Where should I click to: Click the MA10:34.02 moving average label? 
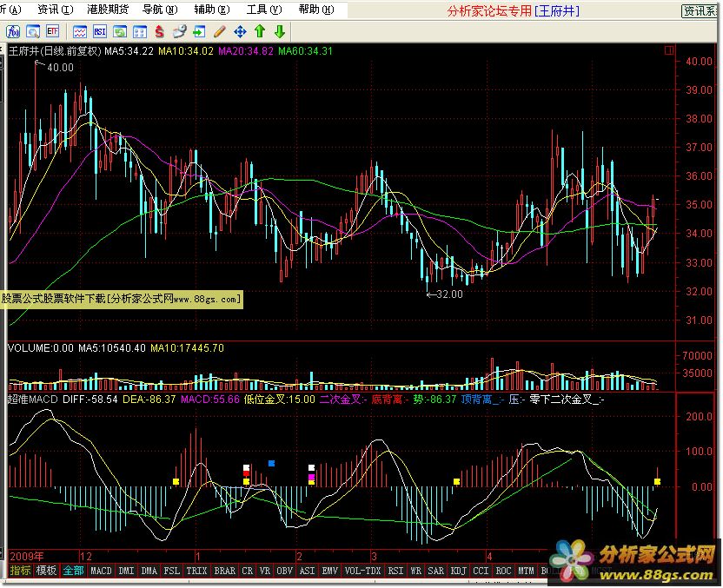click(186, 50)
